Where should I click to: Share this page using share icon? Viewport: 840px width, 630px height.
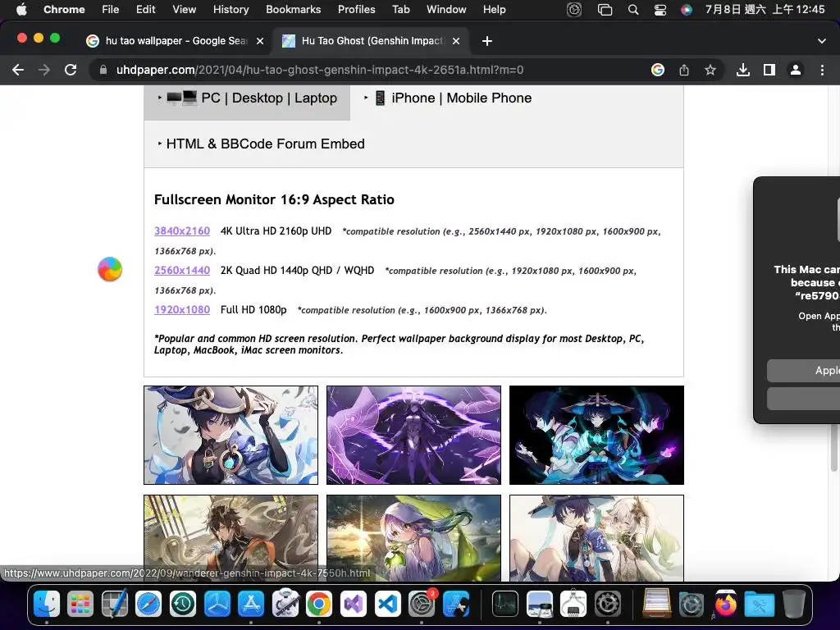point(684,70)
